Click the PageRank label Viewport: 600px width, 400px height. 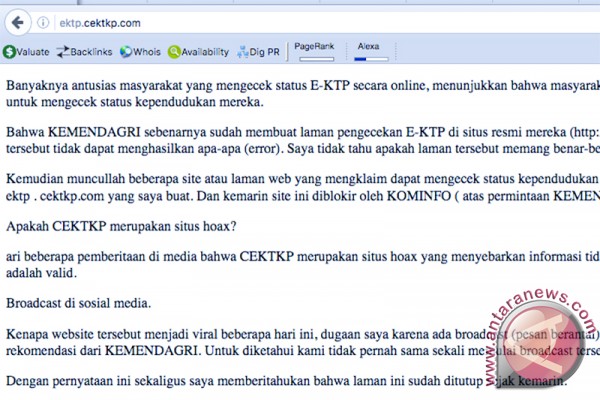(x=314, y=46)
